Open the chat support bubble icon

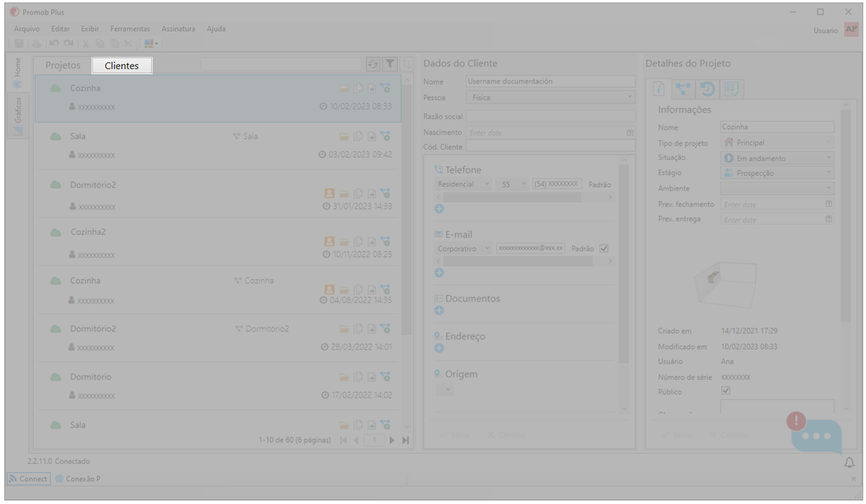click(x=816, y=436)
